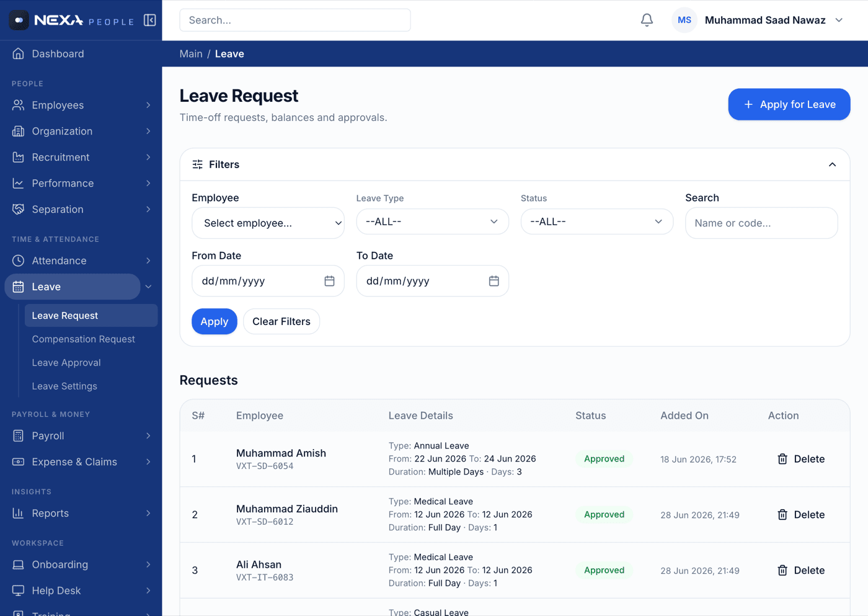Apply the selected filters
The image size is (868, 616).
pos(215,322)
